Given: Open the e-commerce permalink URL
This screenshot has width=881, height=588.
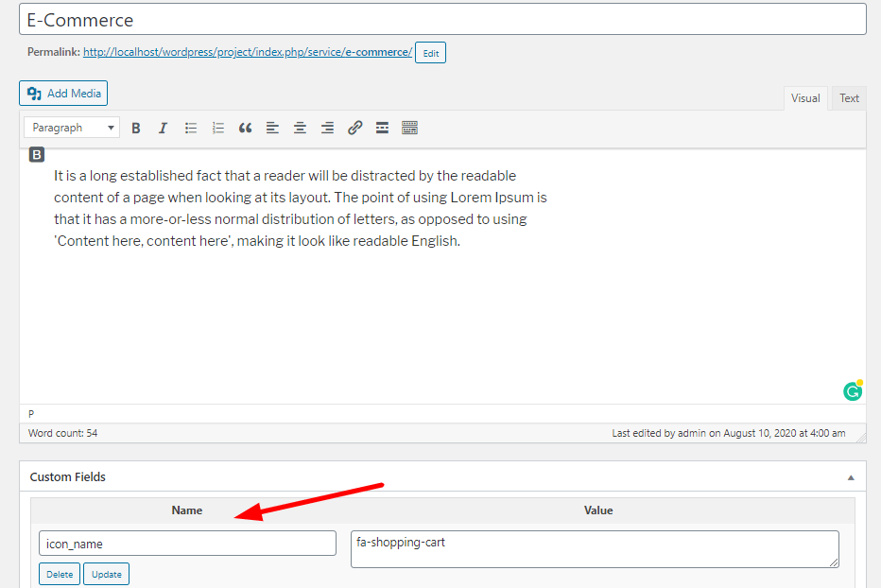Looking at the screenshot, I should [248, 52].
